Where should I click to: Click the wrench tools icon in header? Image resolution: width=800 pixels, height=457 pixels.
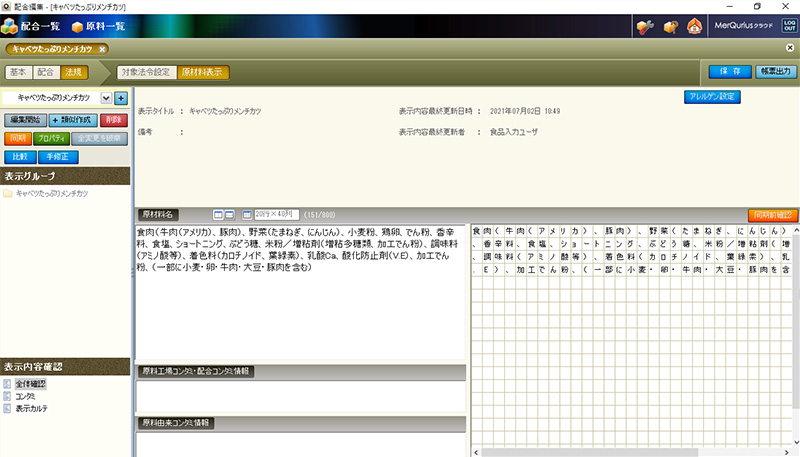[x=645, y=25]
